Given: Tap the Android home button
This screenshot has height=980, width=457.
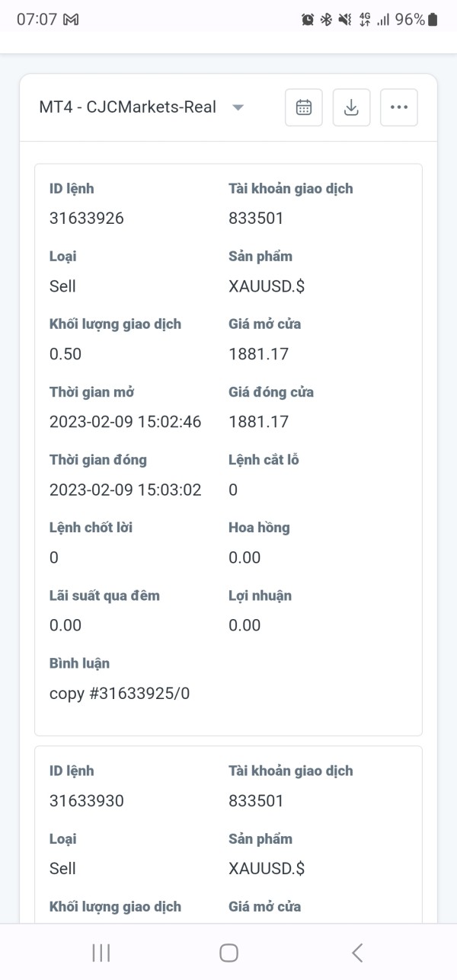Looking at the screenshot, I should (x=228, y=952).
